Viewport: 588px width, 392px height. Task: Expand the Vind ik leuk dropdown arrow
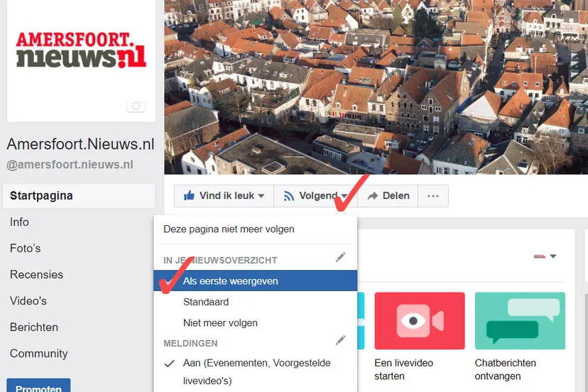point(261,197)
